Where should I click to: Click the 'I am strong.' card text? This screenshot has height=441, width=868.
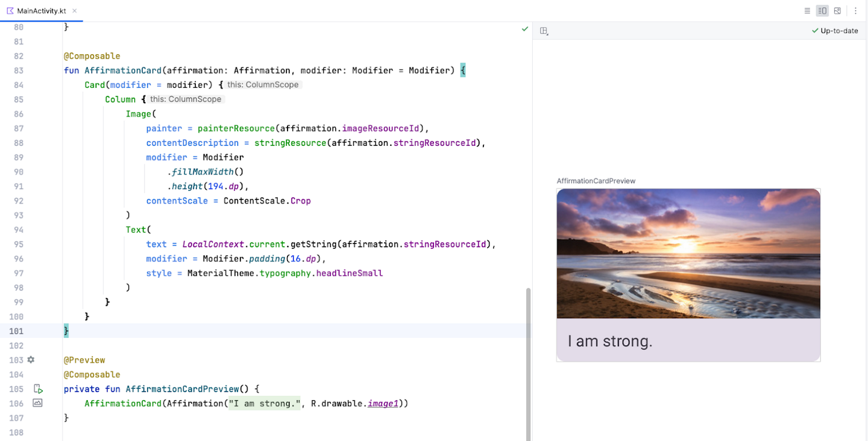coord(610,342)
